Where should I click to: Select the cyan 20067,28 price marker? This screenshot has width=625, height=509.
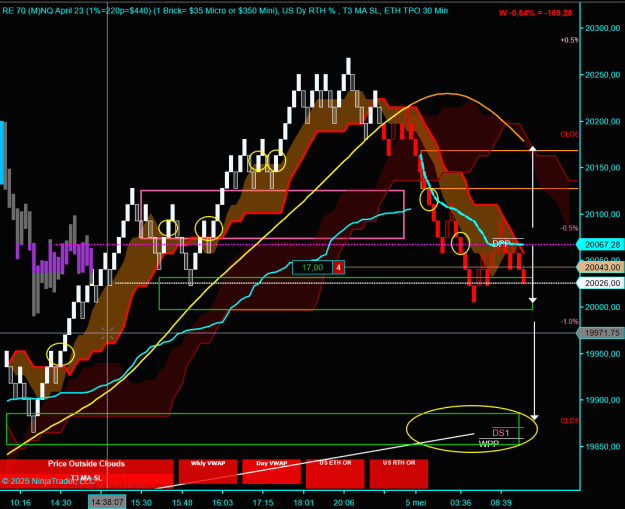pos(601,245)
